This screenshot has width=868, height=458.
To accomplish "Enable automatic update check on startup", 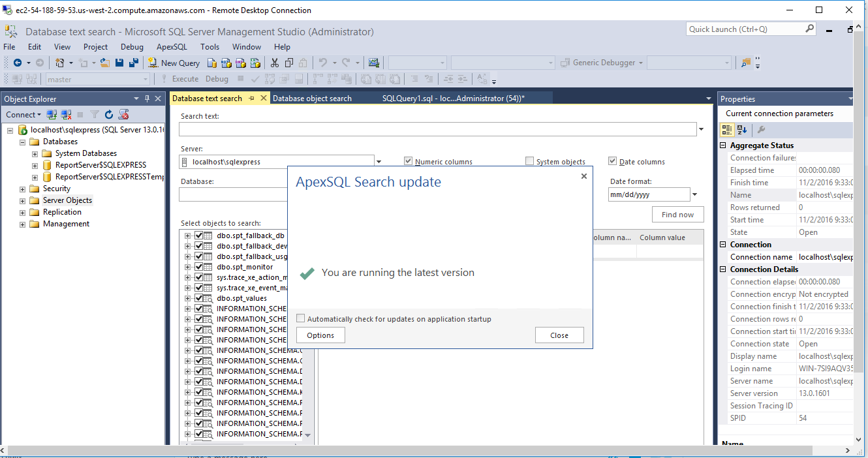I will pos(301,318).
